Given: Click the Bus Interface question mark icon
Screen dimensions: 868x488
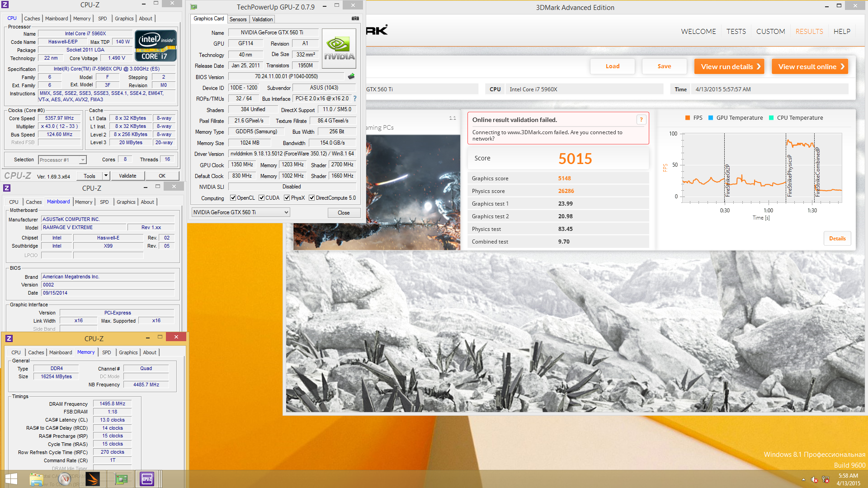Looking at the screenshot, I should (355, 99).
